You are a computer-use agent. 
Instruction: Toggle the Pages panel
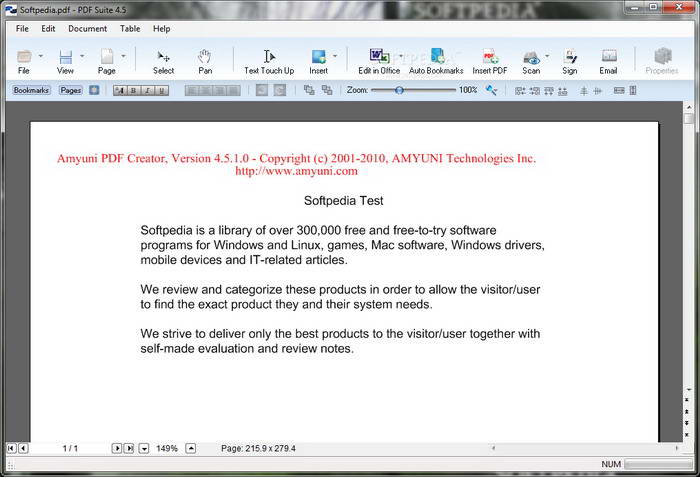(x=71, y=90)
